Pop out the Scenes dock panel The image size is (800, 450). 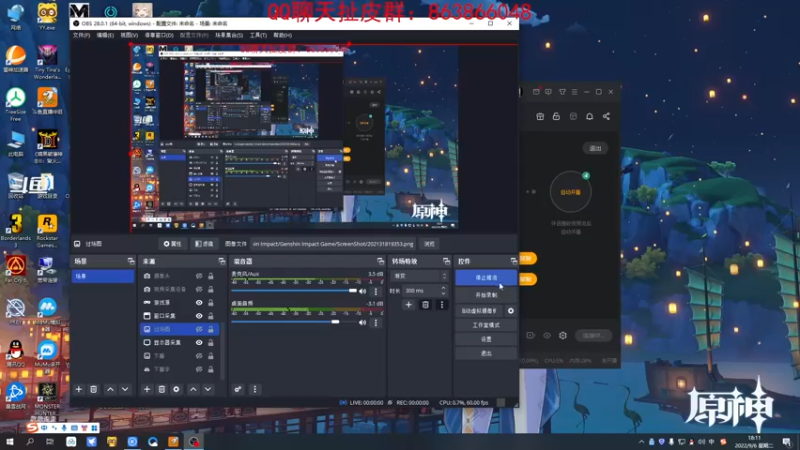click(x=131, y=261)
